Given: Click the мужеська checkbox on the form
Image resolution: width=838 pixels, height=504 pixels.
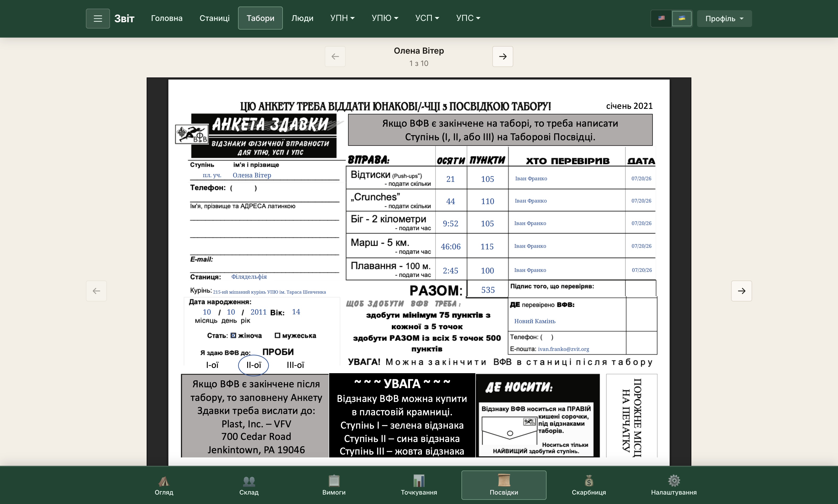Looking at the screenshot, I should (277, 335).
